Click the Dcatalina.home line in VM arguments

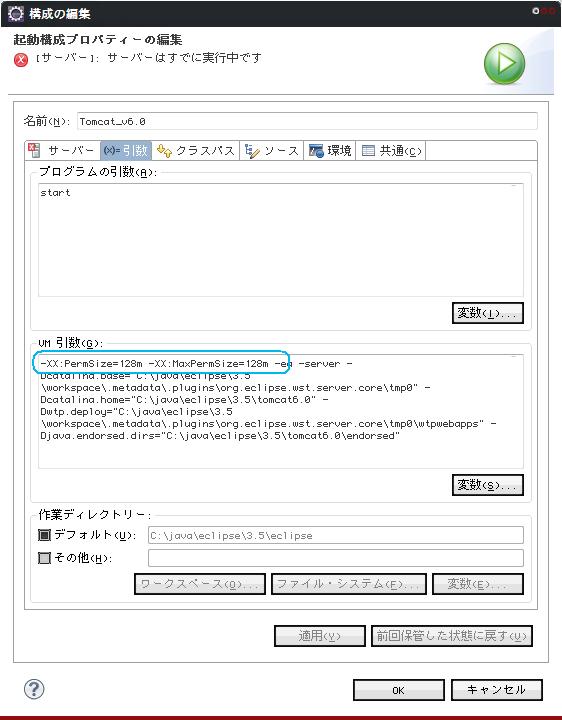point(184,399)
